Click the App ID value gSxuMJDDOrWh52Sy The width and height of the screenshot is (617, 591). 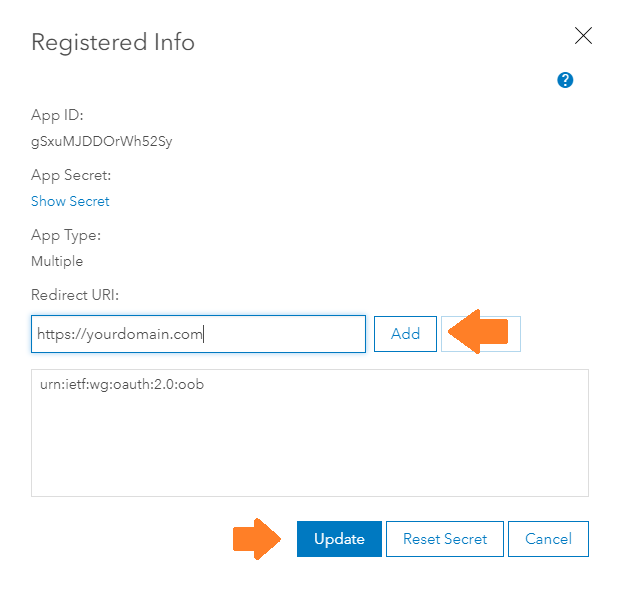click(x=102, y=141)
